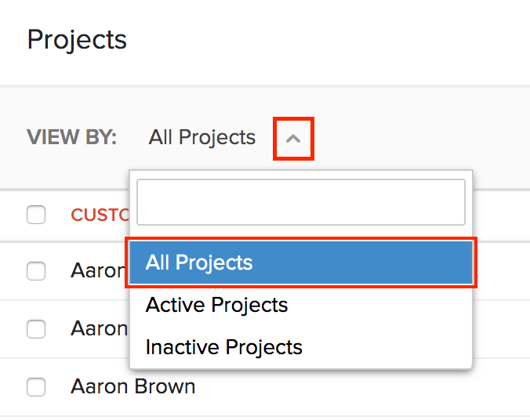Choose Active Projects from the list
Screen dimensions: 530x420
216,305
